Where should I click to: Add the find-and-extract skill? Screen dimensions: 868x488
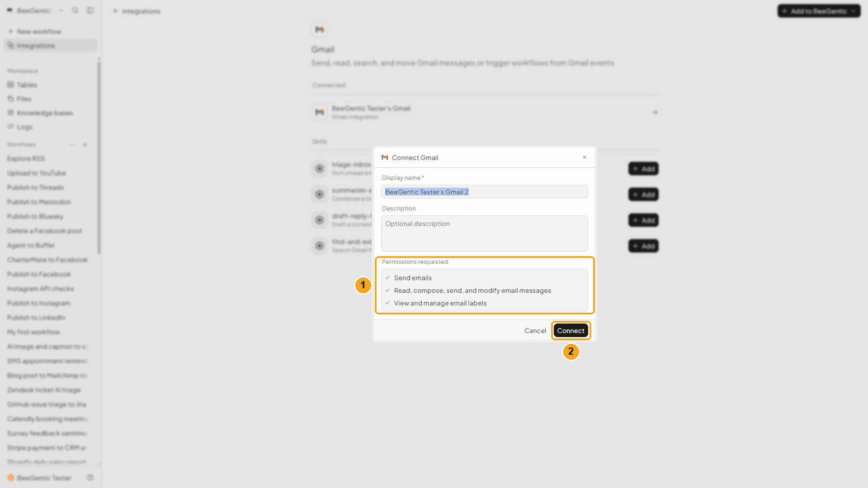(x=643, y=246)
